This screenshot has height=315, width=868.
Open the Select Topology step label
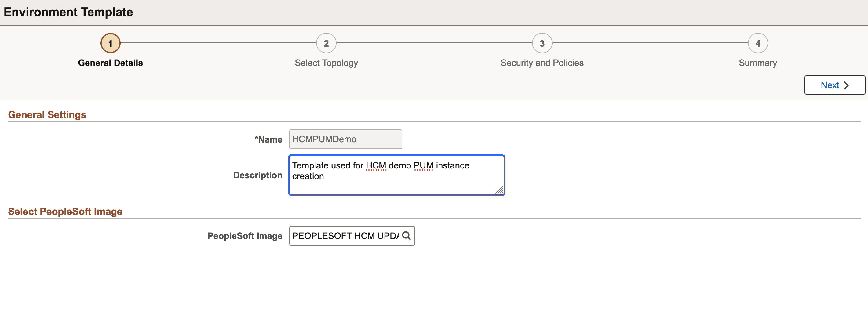tap(326, 63)
